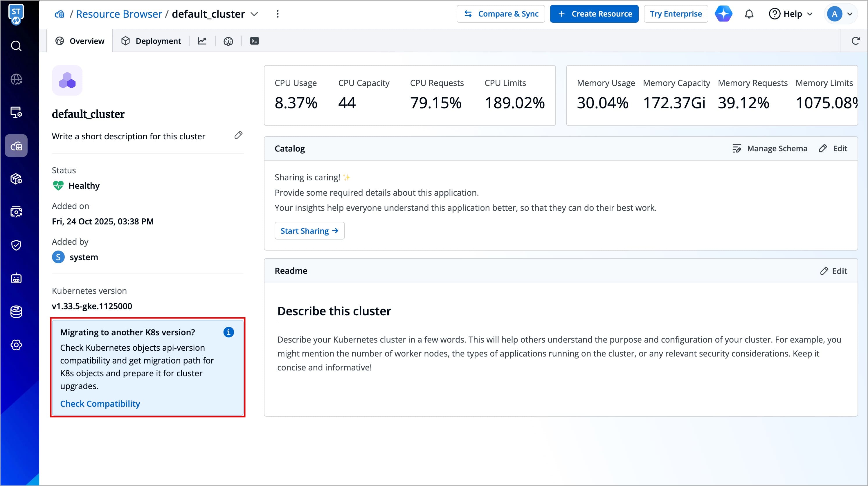868x486 pixels.
Task: Open the user avatar account dropdown
Action: click(840, 14)
